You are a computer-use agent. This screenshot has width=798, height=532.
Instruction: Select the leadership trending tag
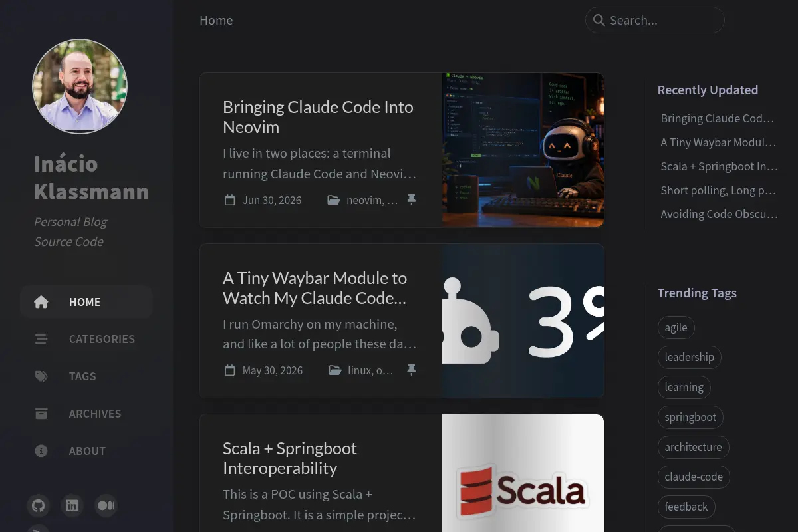(689, 357)
